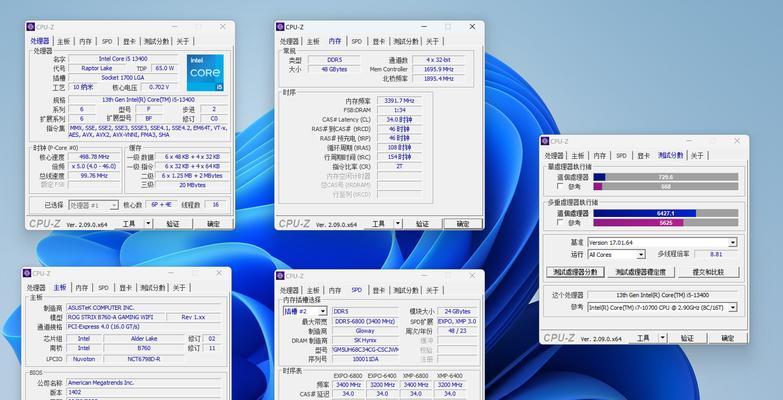The height and width of the screenshot is (400, 783).
Task: Click the CPU-Z app icon in the SPD window title bar
Action: [280, 276]
